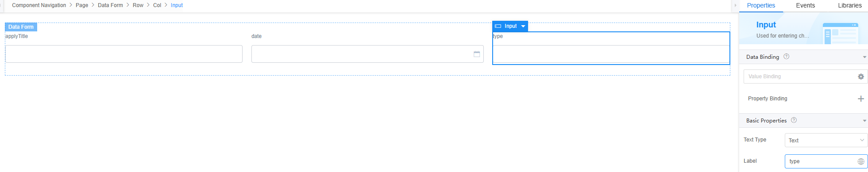Click globe icon in Label field
Image resolution: width=868 pixels, height=172 pixels.
click(860, 161)
